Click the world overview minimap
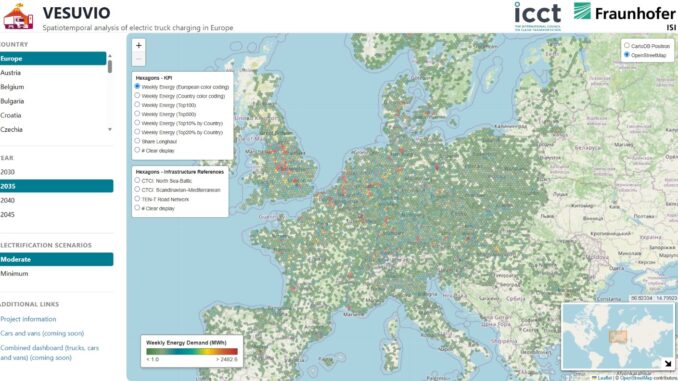Screen dimensions: 678x381 coord(618,336)
